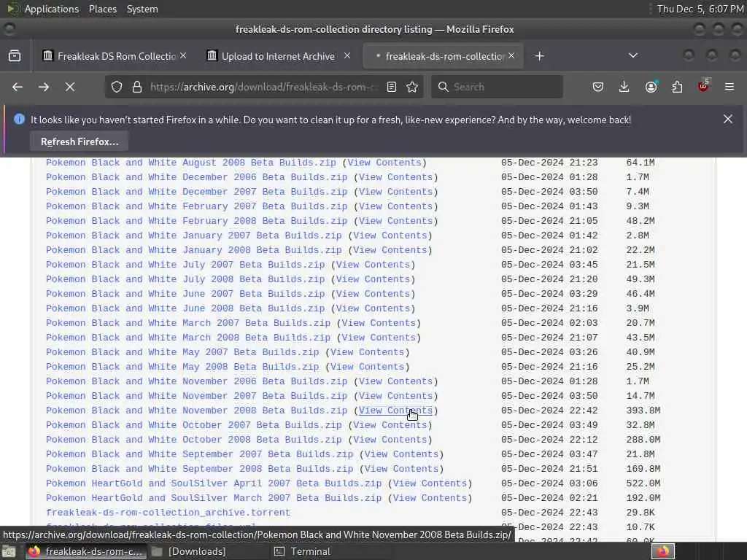Open tracking protection shield icon
The width and height of the screenshot is (747, 560).
coord(117,87)
